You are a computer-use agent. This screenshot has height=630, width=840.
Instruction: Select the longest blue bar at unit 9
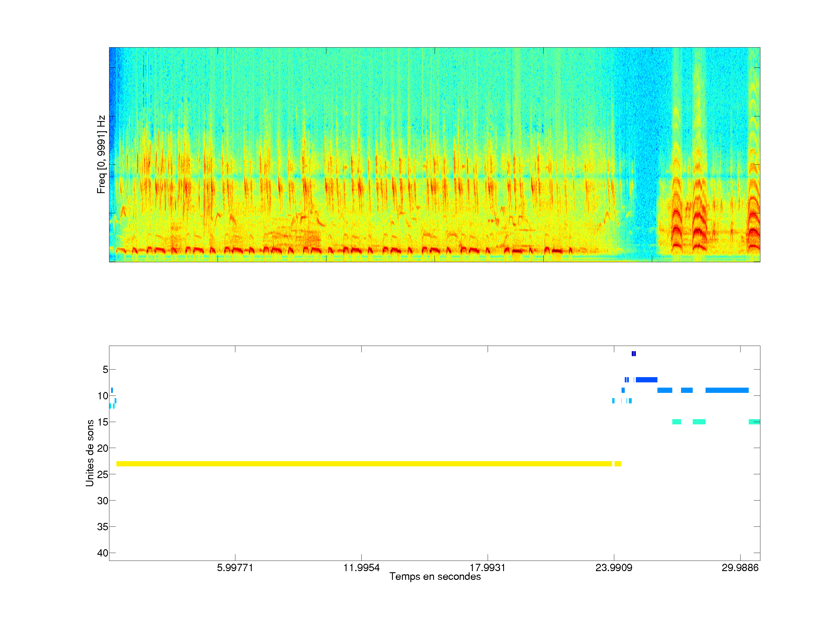coord(727,390)
